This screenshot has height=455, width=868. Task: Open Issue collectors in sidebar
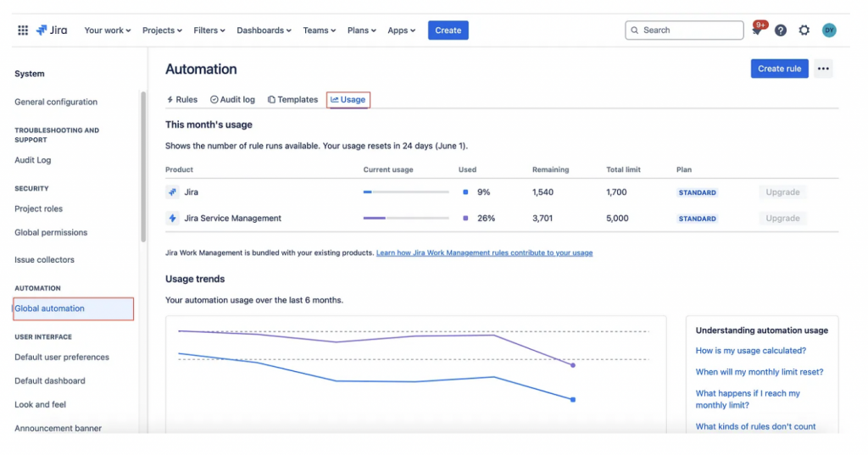(44, 259)
